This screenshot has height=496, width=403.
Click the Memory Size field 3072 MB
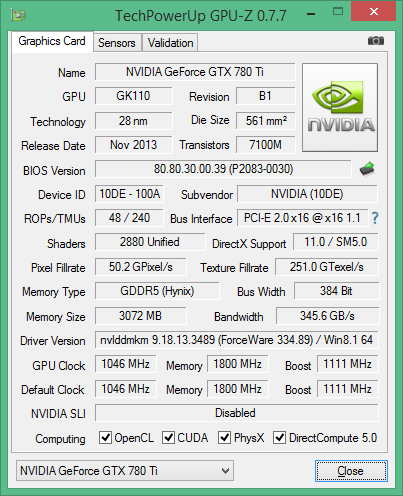coord(141,316)
